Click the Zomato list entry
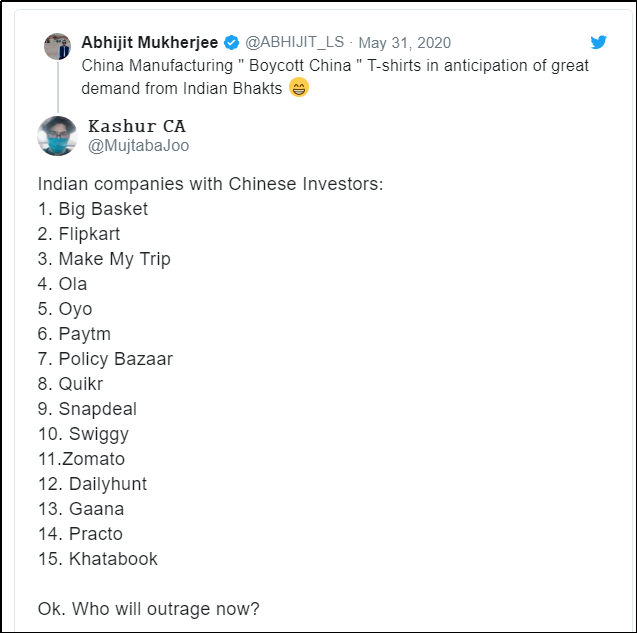 pos(82,459)
